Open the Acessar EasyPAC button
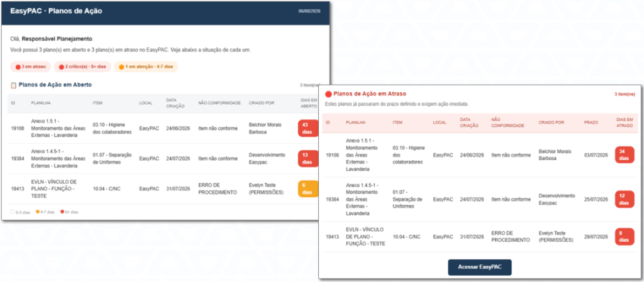Viewport: 644px width, 282px height. tap(480, 268)
